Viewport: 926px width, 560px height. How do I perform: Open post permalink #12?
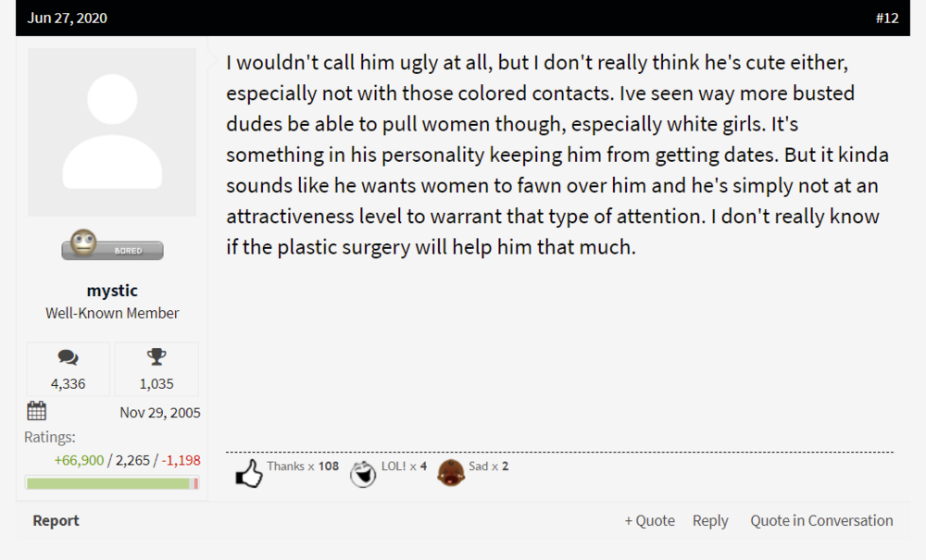point(886,18)
